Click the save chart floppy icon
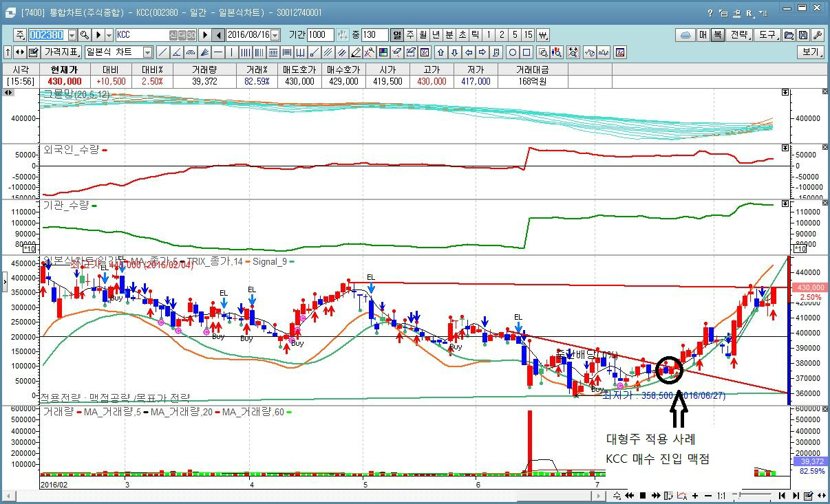The image size is (830, 504). pos(804,35)
